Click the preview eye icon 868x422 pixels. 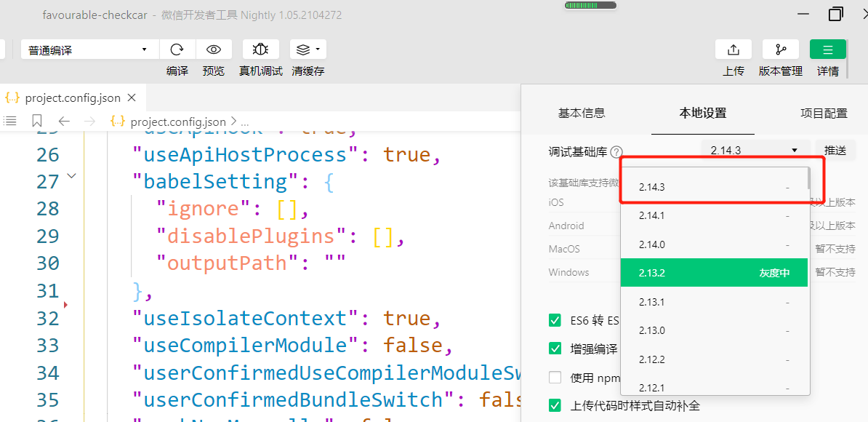point(214,50)
